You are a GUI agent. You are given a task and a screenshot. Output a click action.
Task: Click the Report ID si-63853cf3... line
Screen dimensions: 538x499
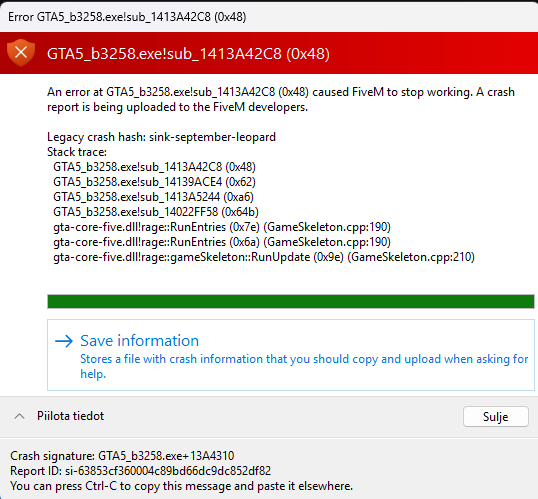coord(141,471)
